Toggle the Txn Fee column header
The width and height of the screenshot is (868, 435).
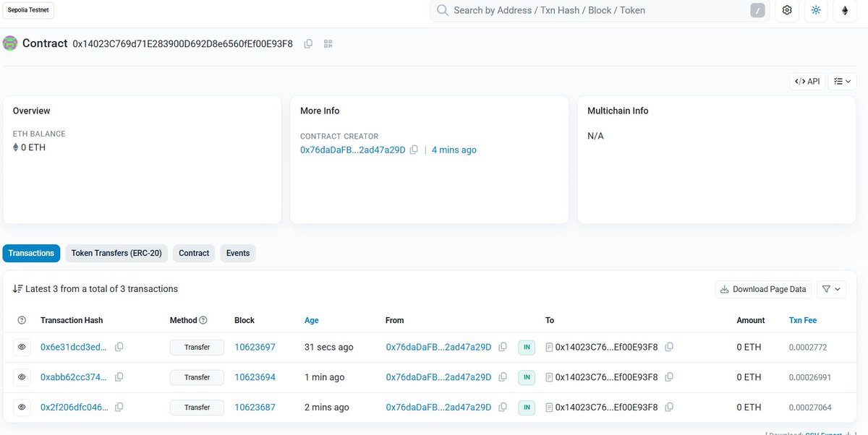803,320
